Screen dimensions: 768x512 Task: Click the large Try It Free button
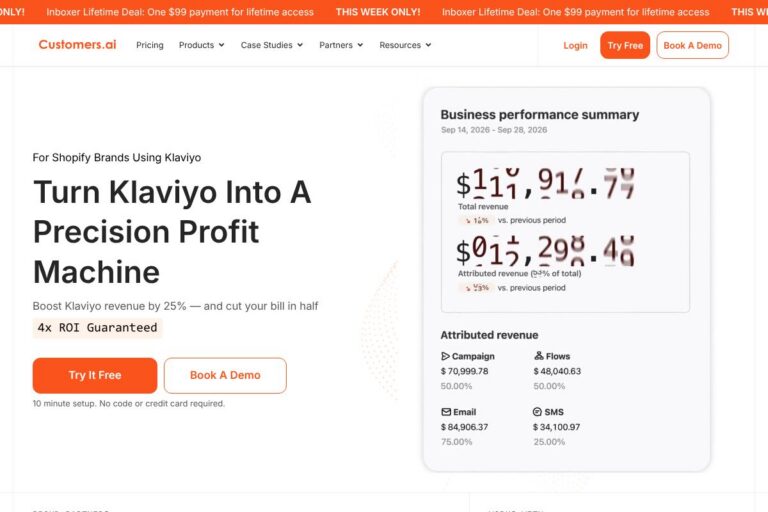[x=95, y=375]
